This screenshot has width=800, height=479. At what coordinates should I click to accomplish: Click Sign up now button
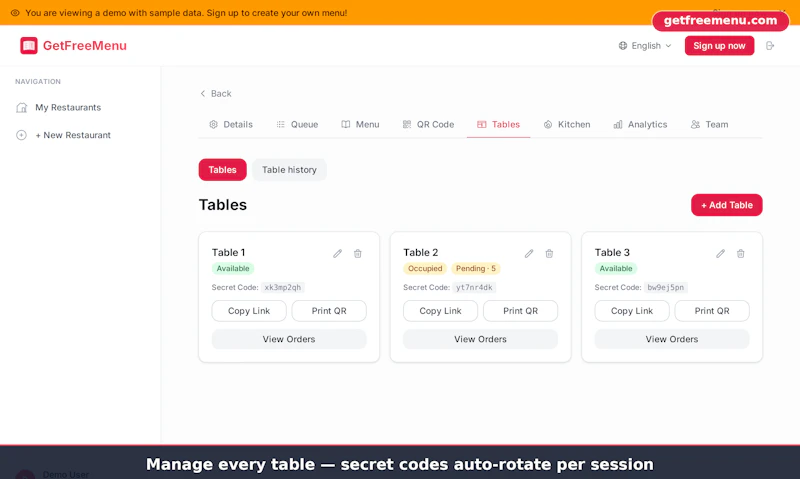tap(719, 46)
